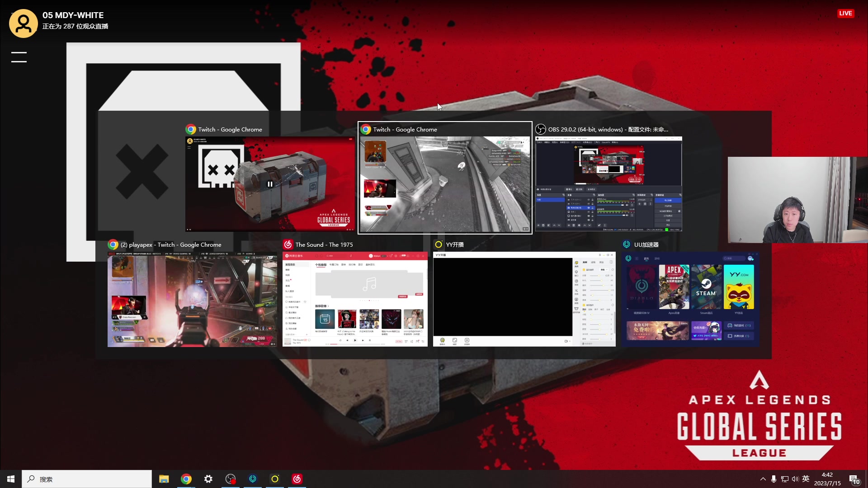Open the Windows Start menu
Screen dimensions: 868x488
tap(11, 479)
